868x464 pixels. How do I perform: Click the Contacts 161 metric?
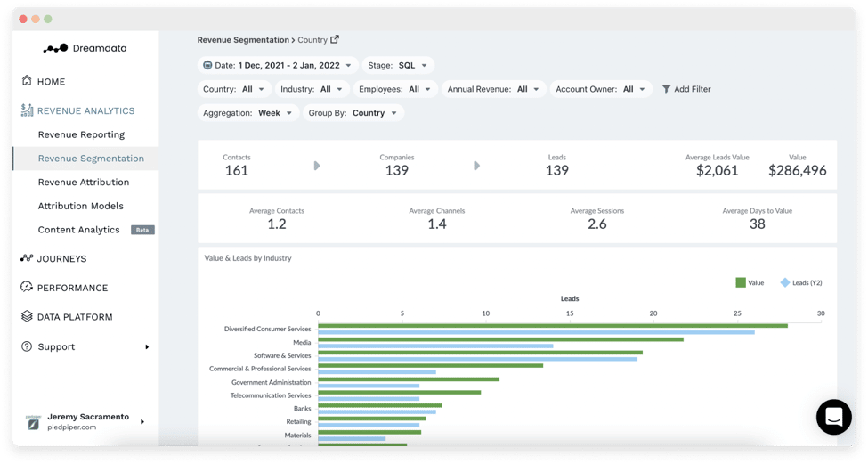[237, 166]
